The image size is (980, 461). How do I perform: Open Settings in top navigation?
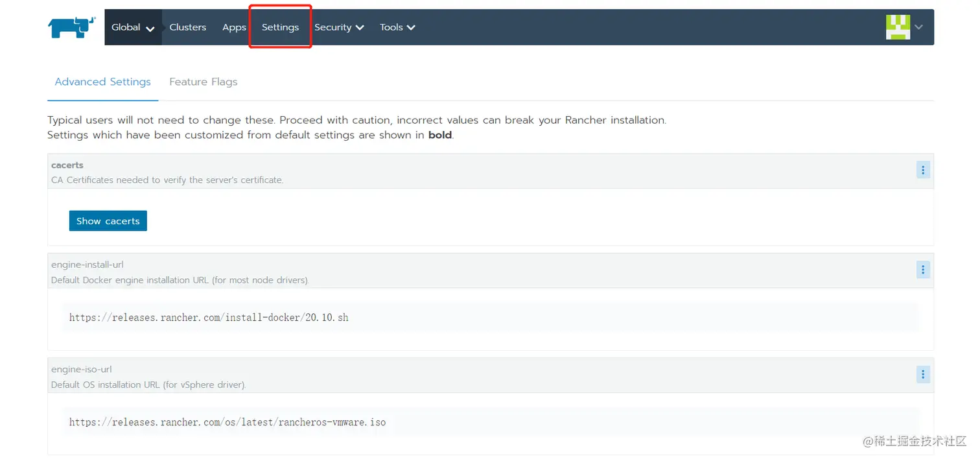coord(280,27)
